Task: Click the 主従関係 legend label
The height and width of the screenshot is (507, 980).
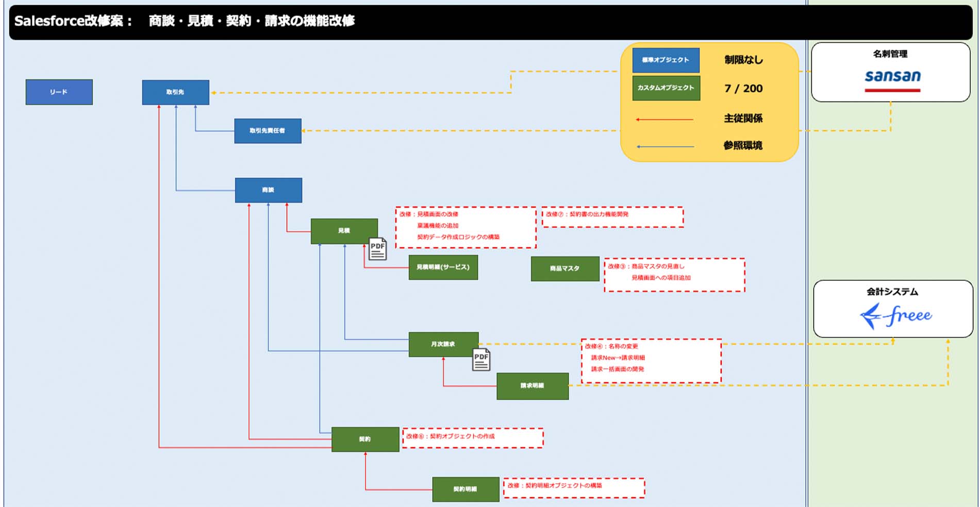Action: [x=743, y=119]
